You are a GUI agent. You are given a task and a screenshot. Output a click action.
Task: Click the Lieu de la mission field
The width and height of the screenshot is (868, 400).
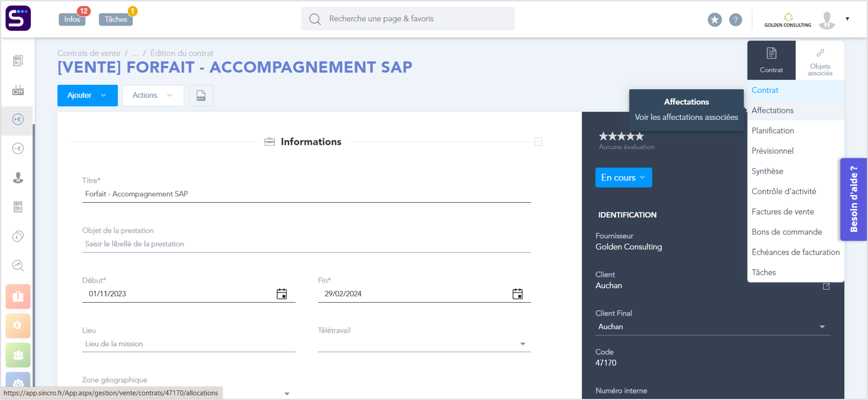pos(189,344)
